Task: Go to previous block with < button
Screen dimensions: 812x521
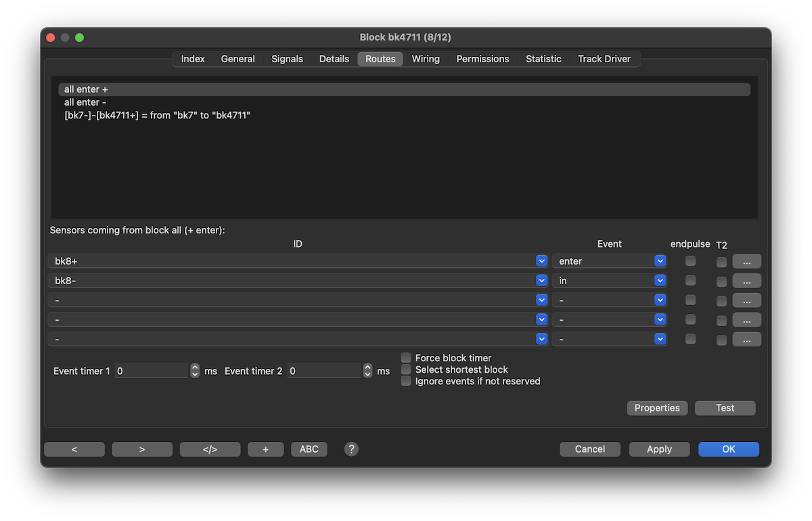Action: click(74, 449)
